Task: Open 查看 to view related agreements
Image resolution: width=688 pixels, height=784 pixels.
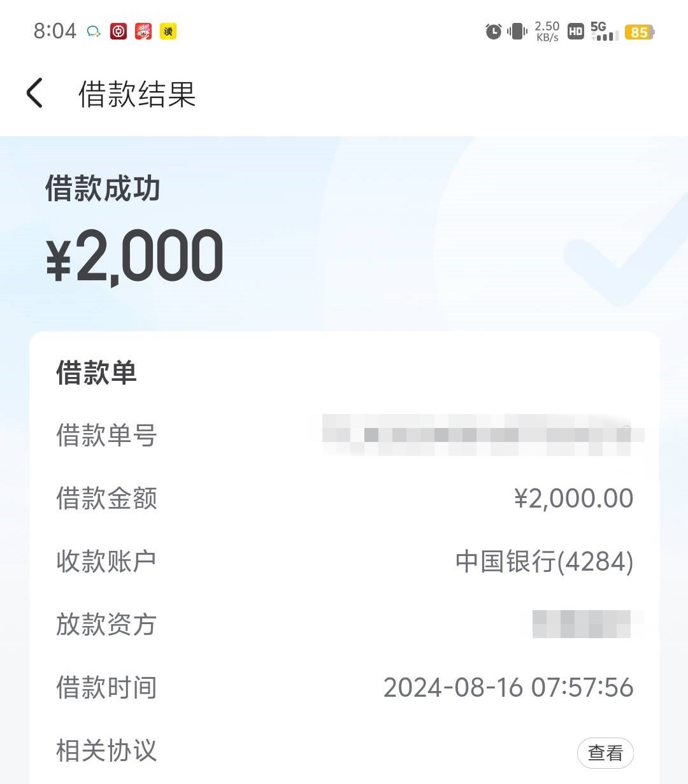Action: click(605, 753)
